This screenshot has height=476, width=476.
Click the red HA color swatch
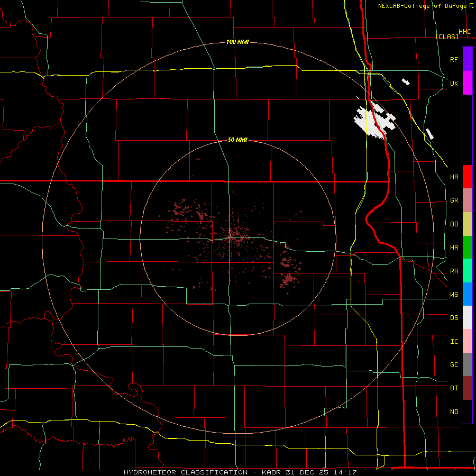[467, 177]
